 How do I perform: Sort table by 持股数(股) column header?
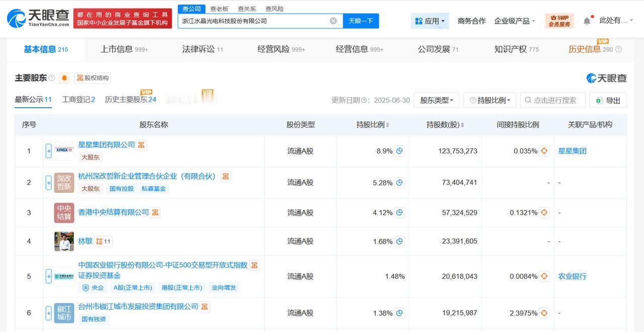pos(445,125)
